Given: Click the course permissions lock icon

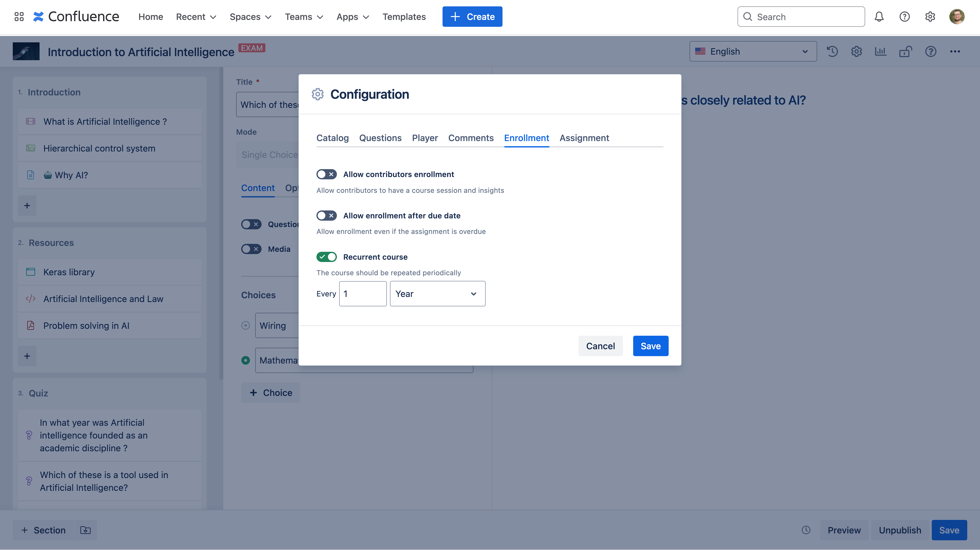Looking at the screenshot, I should point(905,51).
